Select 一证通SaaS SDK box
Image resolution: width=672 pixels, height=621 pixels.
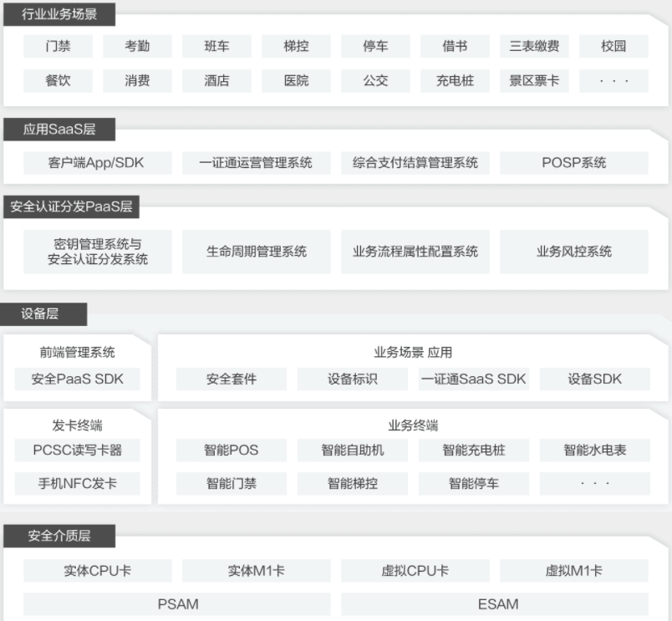[474, 379]
